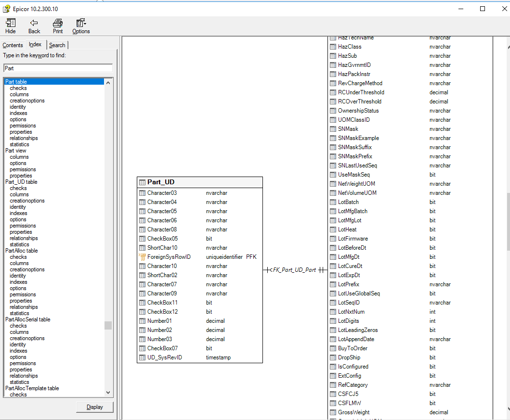Open 'creationoptions' under Part table

27,101
